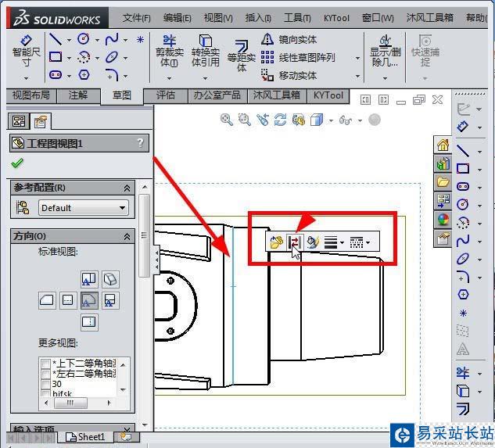Click Offset Entities tool
Image resolution: width=495 pixels, height=448 pixels.
[241, 56]
